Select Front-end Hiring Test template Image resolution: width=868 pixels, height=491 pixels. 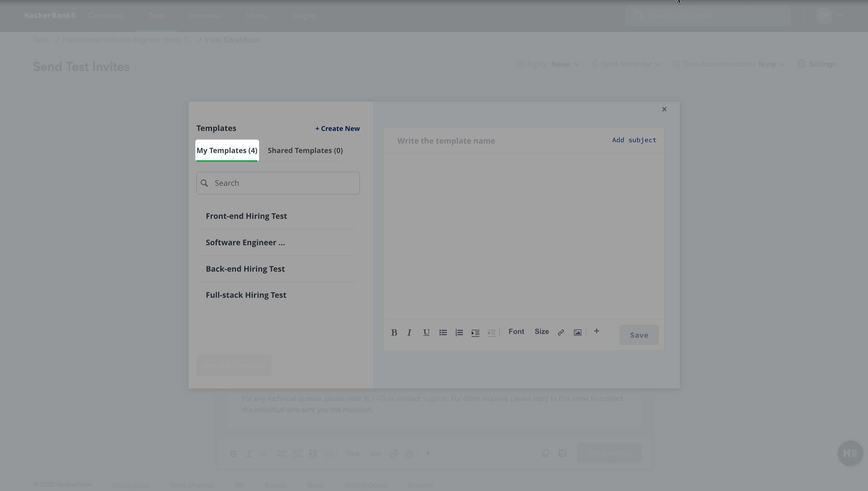tap(246, 216)
